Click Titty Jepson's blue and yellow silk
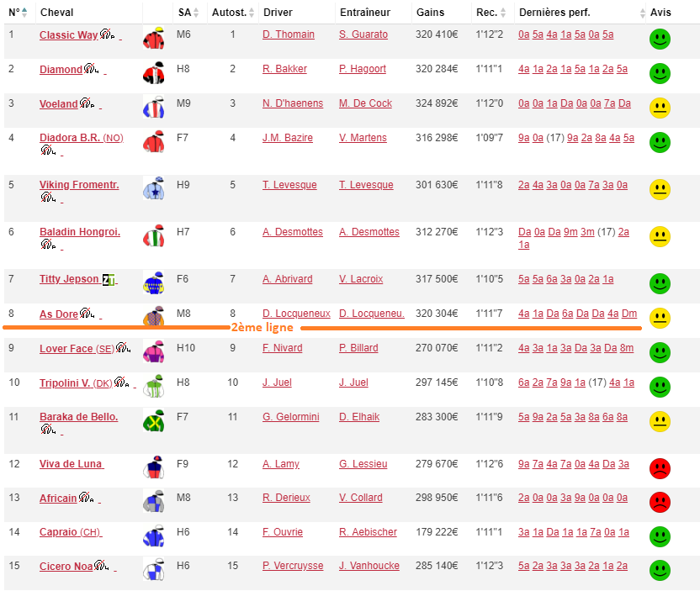 pos(153,282)
